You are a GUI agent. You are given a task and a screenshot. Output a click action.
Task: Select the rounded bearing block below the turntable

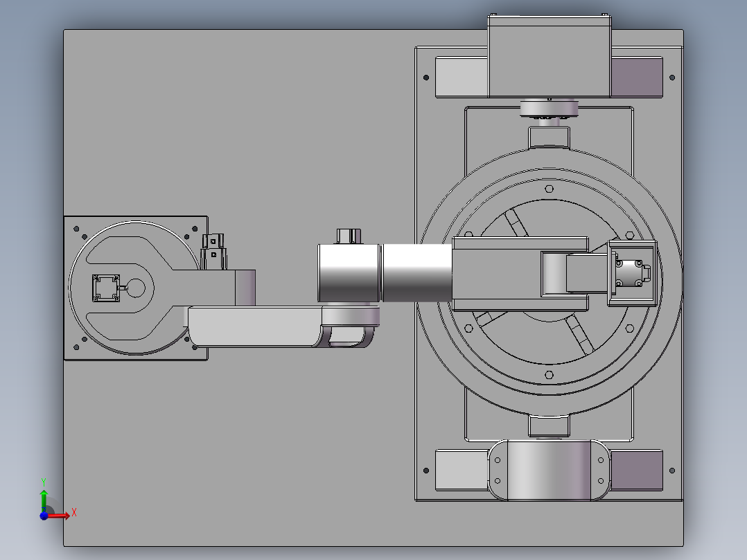[x=549, y=471]
